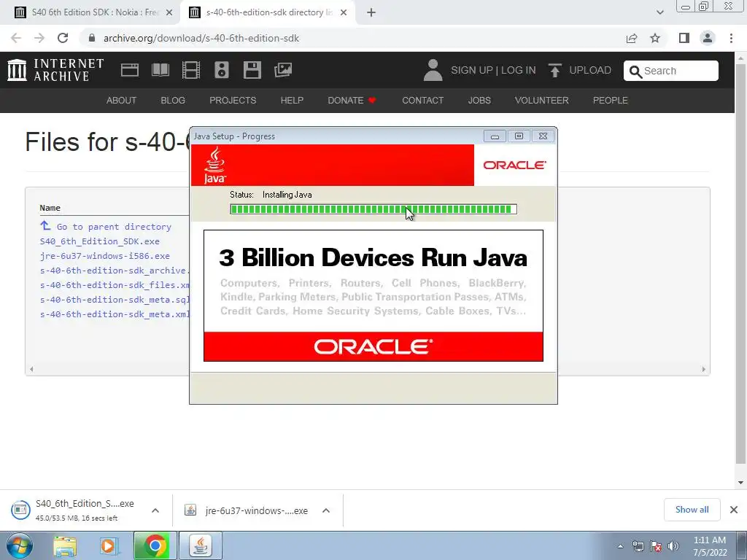Open the CONTACT menu item

(x=422, y=101)
